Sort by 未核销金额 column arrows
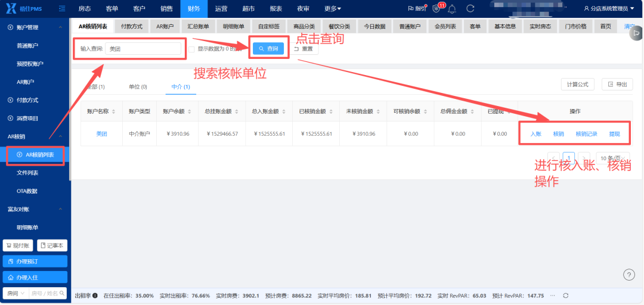 point(378,111)
